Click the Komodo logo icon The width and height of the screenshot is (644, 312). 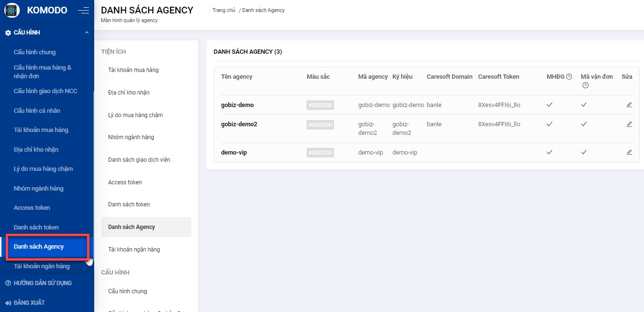pos(12,10)
